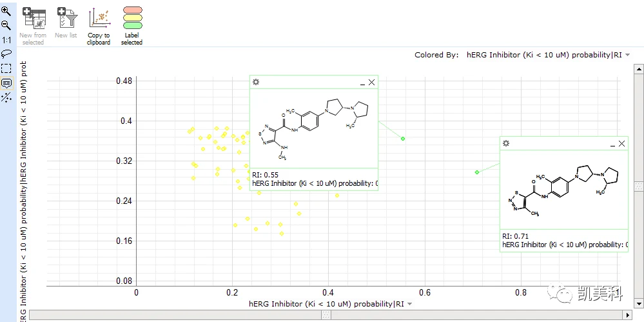Click the zoom out magnifier icon

point(6,25)
